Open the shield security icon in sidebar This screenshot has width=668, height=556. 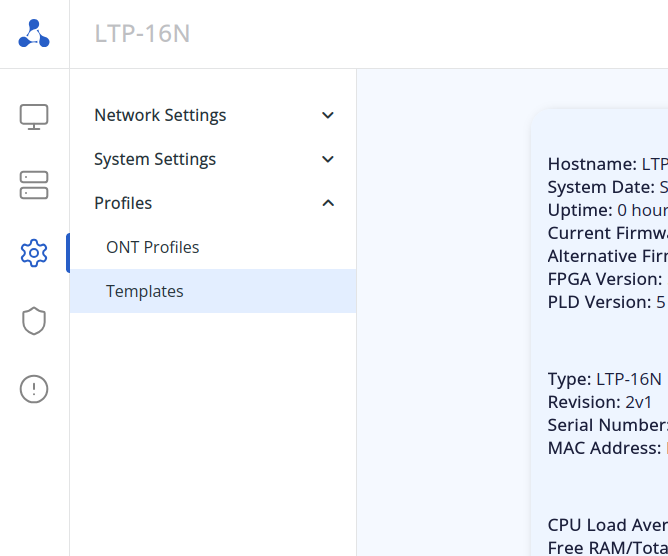click(34, 321)
